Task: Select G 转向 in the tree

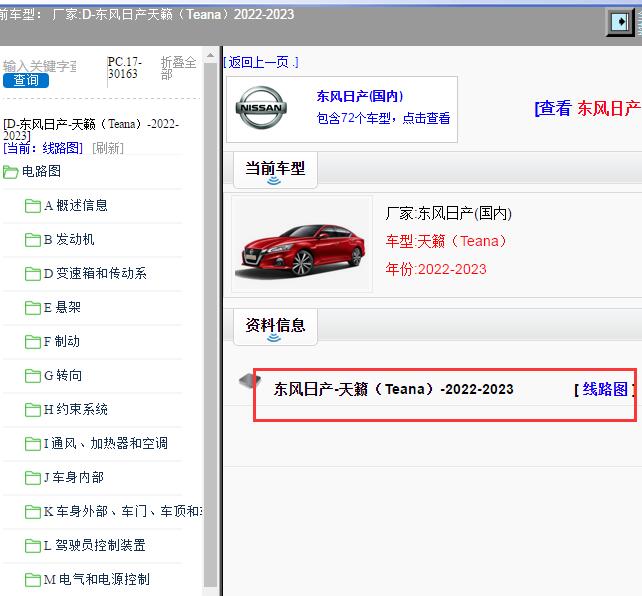Action: click(x=63, y=375)
